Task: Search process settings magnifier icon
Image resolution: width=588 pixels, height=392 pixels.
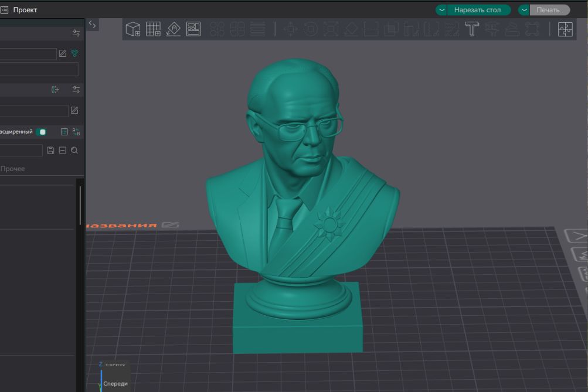Action: coord(74,150)
